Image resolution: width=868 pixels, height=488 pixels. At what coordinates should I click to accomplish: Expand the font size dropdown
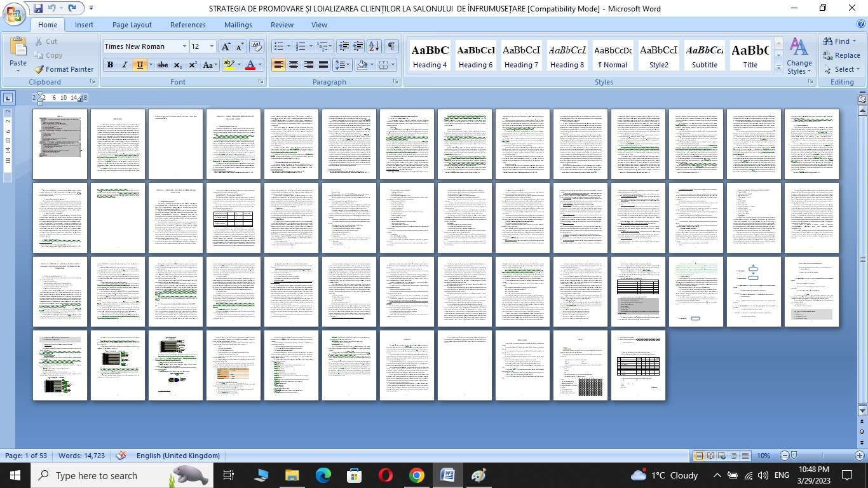[x=212, y=46]
